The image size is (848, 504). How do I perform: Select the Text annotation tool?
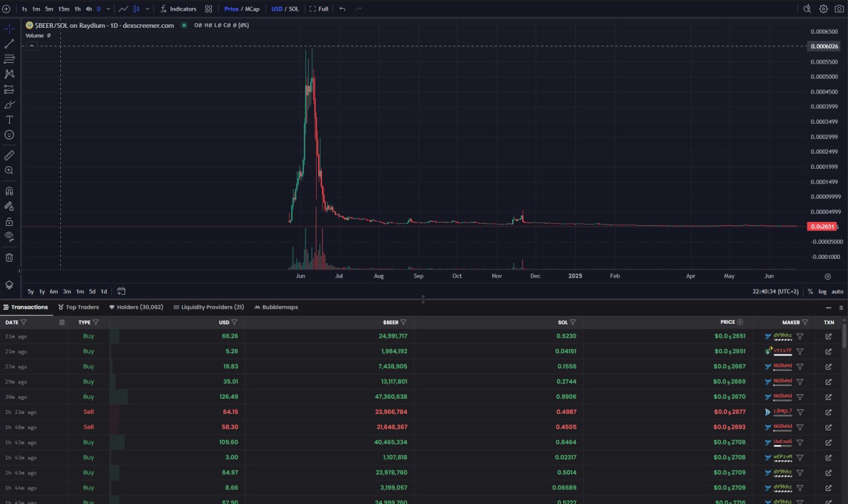coord(9,120)
